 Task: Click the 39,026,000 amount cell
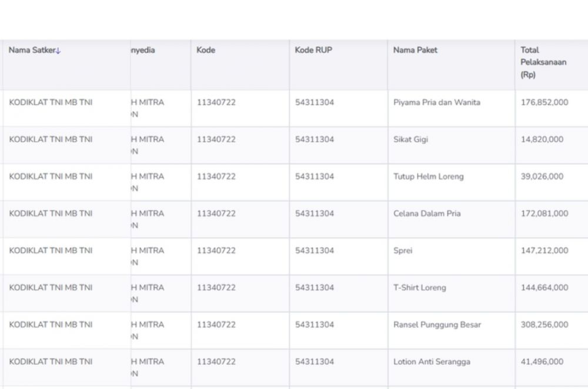(542, 177)
